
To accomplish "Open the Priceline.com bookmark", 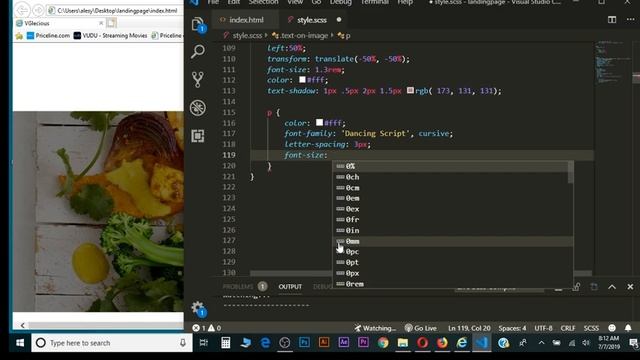I will coord(48,36).
